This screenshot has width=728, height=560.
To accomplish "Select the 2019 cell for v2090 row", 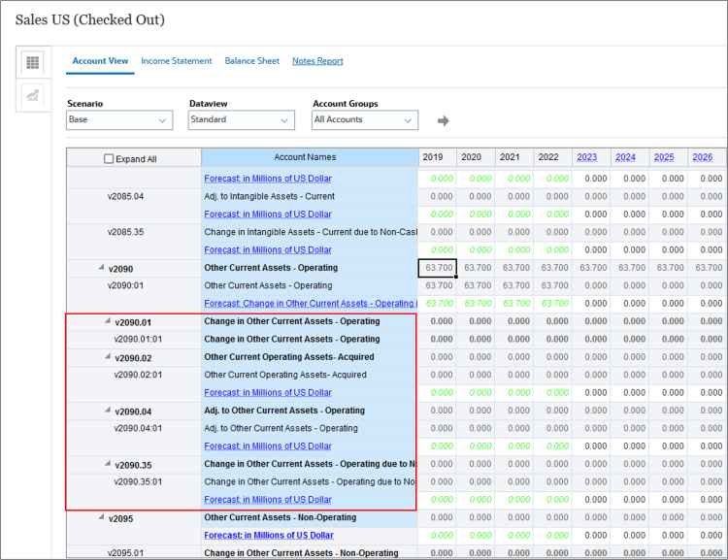I will coord(437,268).
